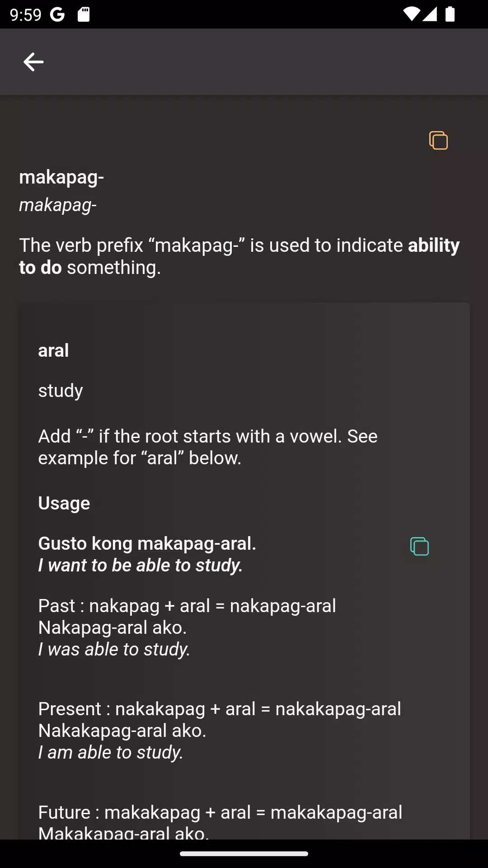Tap the Wi-Fi status icon
Screen dimensions: 488x868
[412, 14]
